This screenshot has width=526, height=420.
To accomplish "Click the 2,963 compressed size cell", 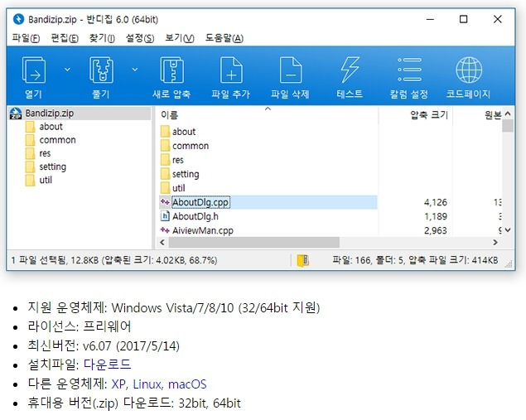I will (x=436, y=230).
